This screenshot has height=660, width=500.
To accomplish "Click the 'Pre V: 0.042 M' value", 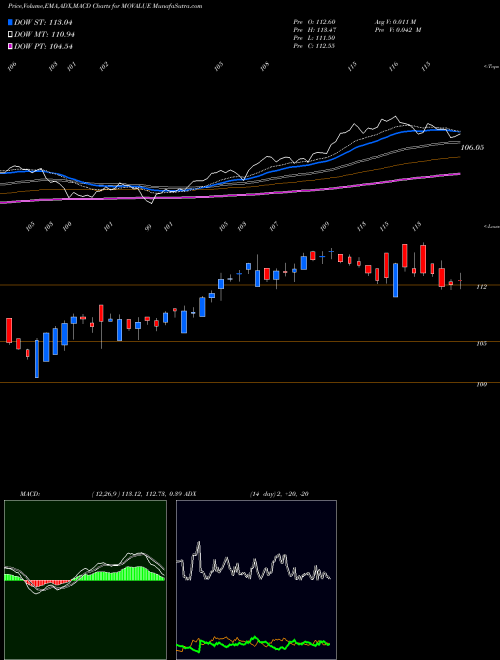I will (x=398, y=30).
